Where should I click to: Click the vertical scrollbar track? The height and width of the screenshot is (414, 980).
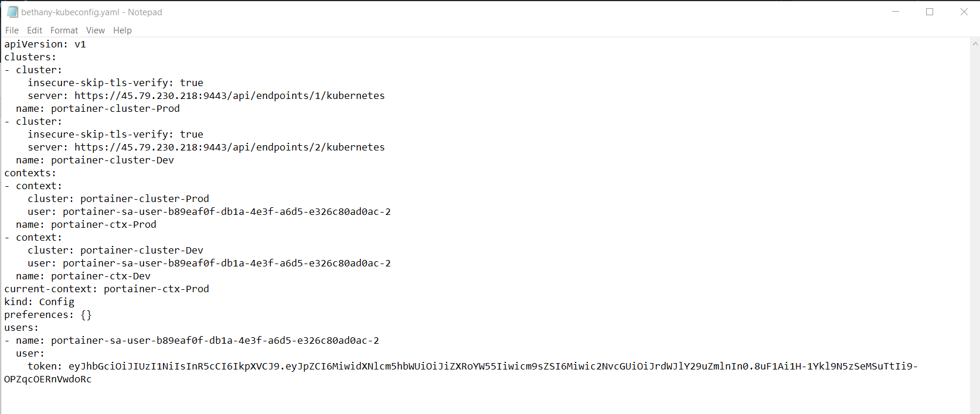[975, 228]
